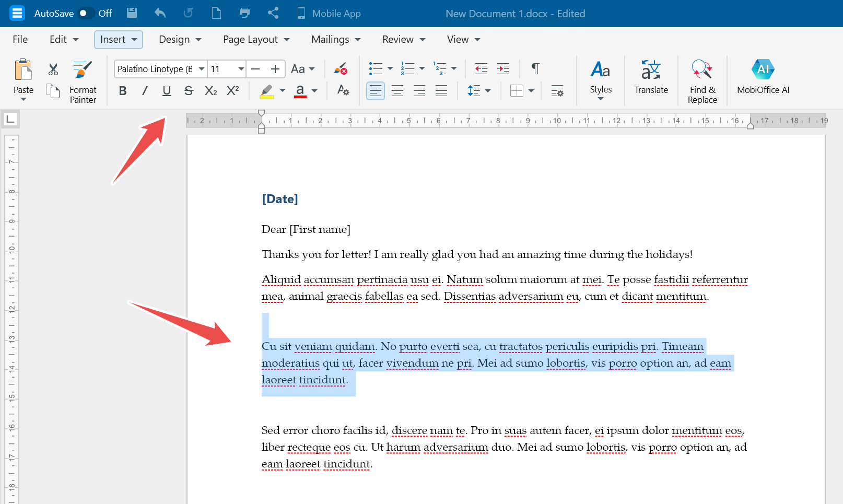The image size is (843, 504).
Task: Open numbered list style dropdown
Action: tap(422, 69)
